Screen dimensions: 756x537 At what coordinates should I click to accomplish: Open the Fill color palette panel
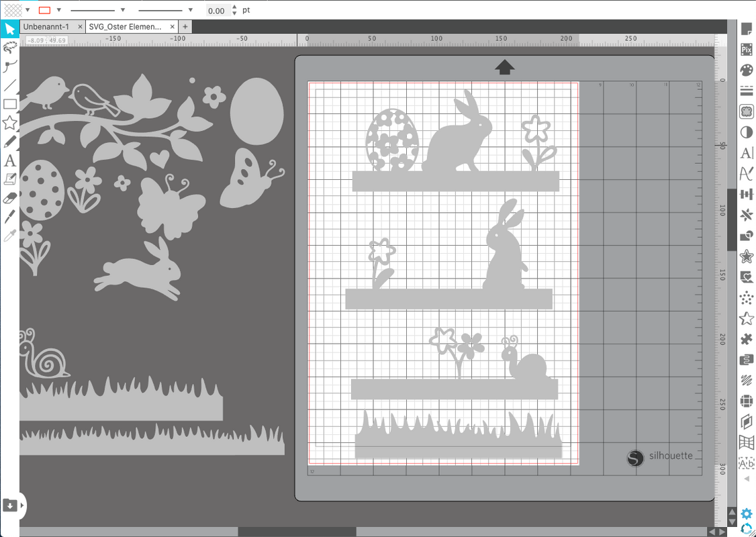[746, 70]
